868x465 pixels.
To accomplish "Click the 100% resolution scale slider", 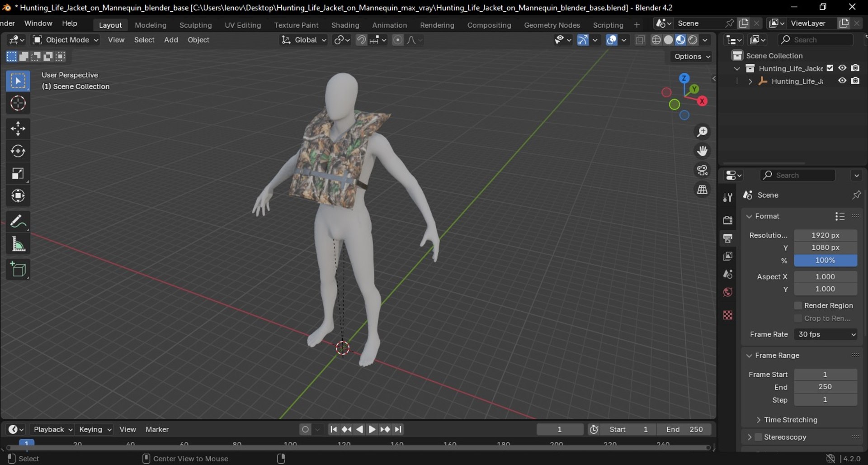I will (x=826, y=260).
